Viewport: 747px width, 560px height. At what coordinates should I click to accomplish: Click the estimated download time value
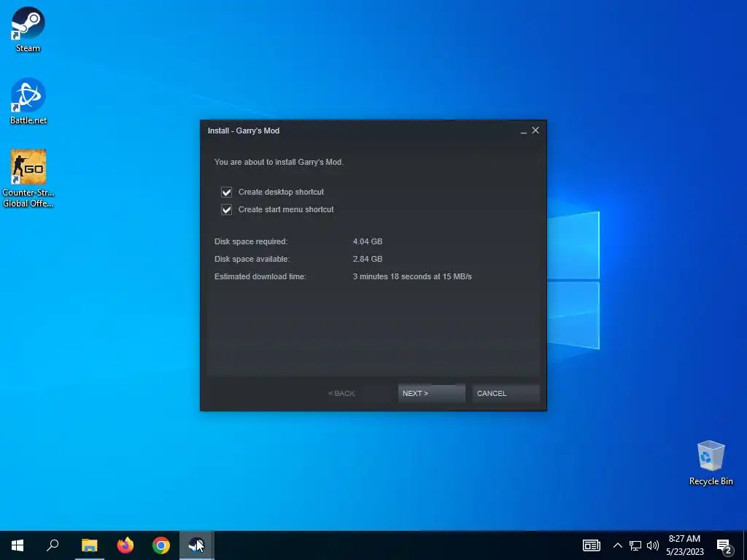pyautogui.click(x=412, y=276)
